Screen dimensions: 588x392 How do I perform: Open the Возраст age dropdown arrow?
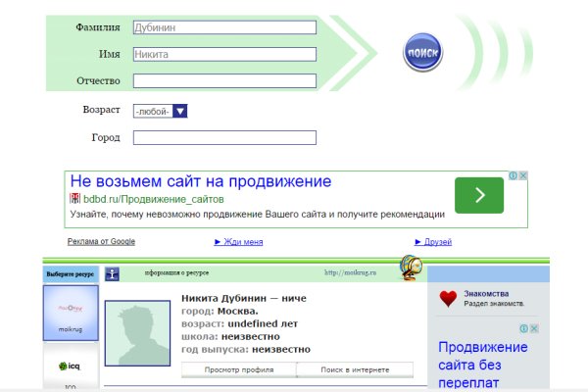click(179, 111)
